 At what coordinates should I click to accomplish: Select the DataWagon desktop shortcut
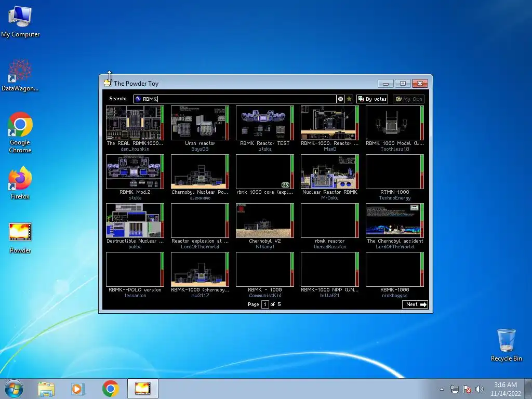[20, 75]
